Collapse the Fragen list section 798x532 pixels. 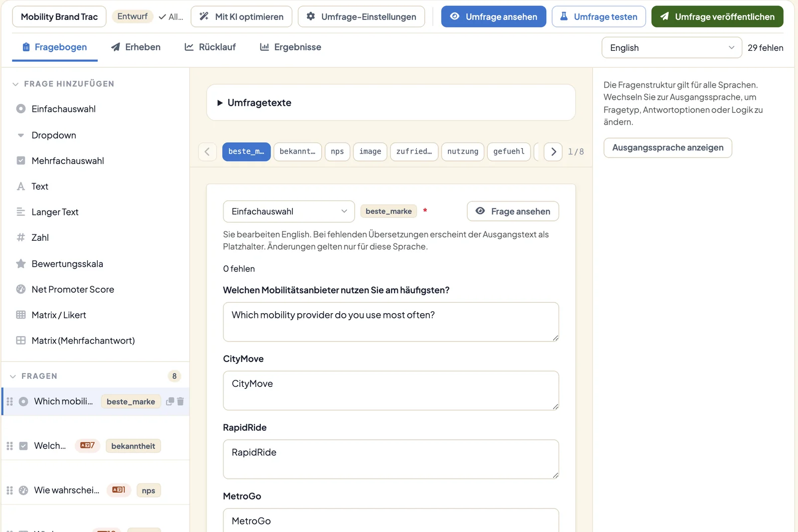click(34, 376)
